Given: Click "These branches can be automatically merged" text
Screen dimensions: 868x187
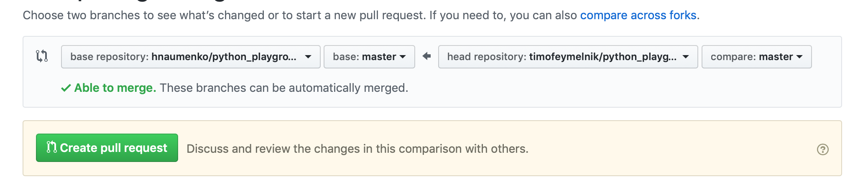Looking at the screenshot, I should [x=283, y=88].
